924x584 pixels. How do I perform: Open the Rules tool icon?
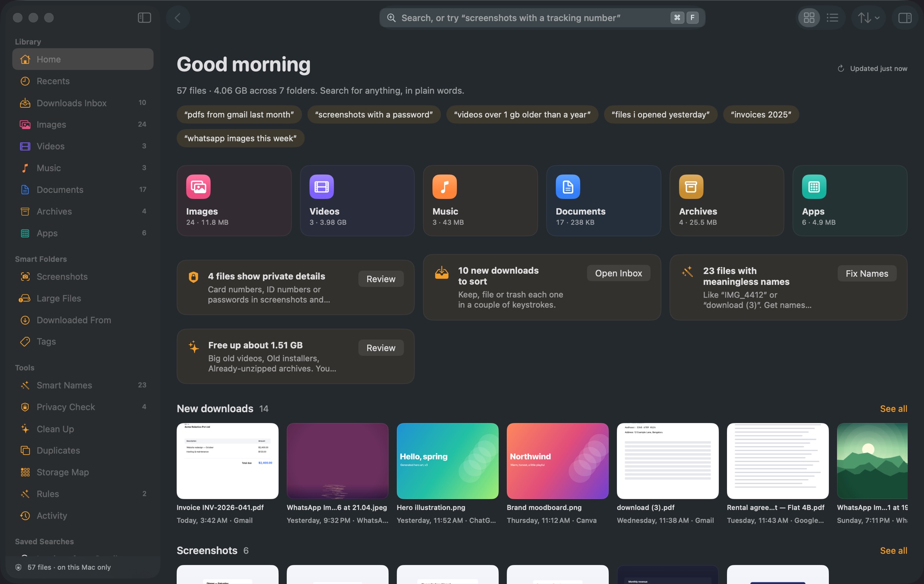25,494
